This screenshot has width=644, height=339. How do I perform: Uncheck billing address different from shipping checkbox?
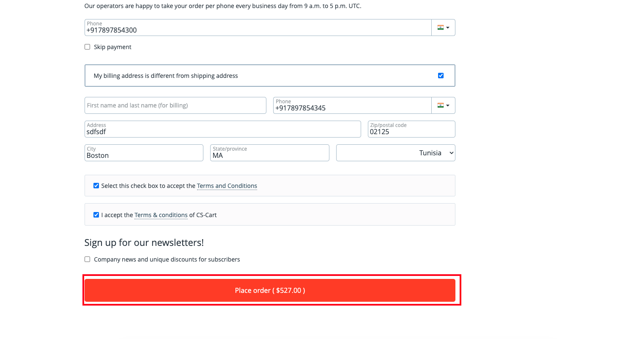tap(441, 76)
